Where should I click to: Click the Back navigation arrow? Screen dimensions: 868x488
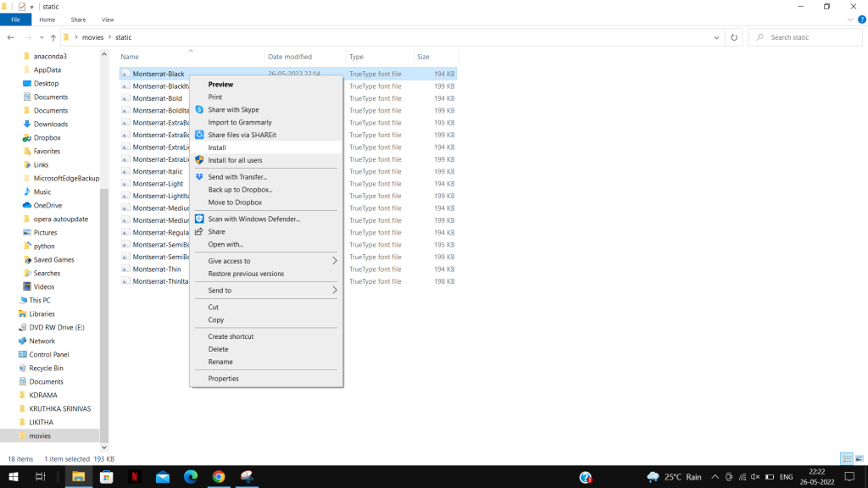coord(10,37)
